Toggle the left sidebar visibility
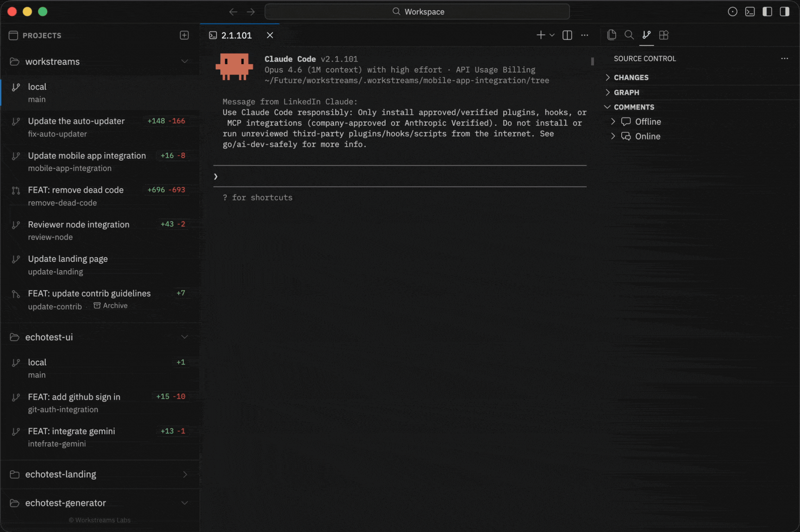Viewport: 800px width, 532px height. 767,12
